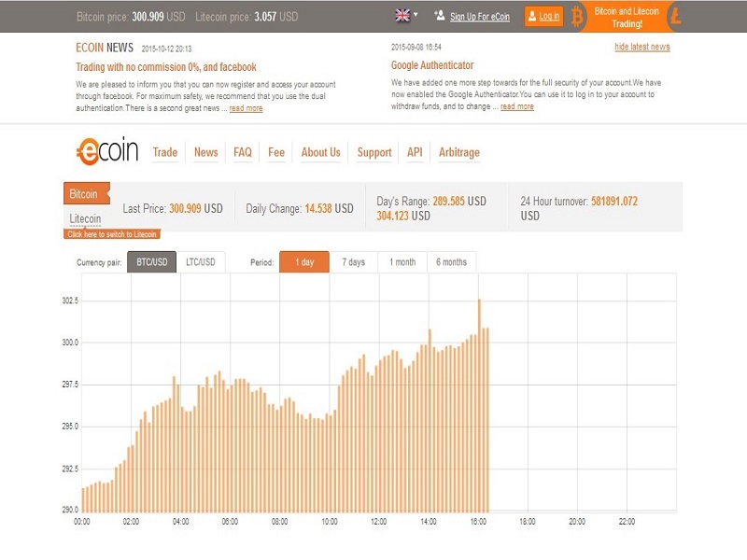Switch currency pair to LTC/USD
Viewport: 747px width, 560px height.
coord(200,262)
